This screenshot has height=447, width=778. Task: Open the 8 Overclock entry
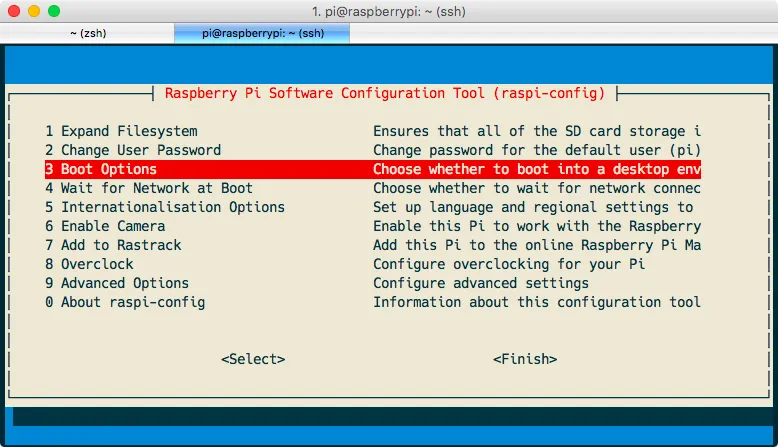coord(89,264)
